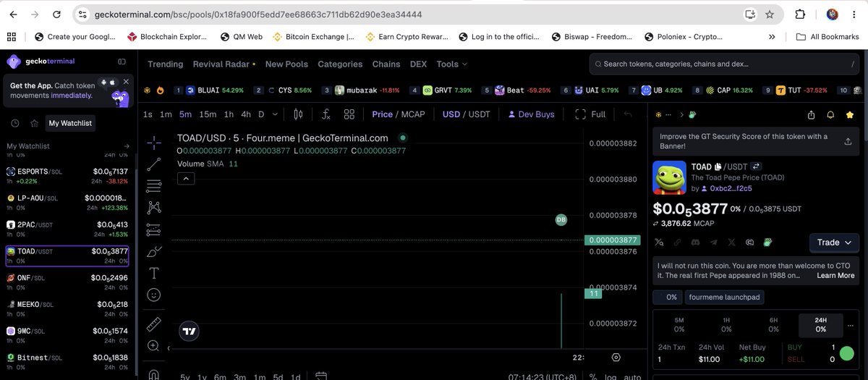Select the chart patterns tool
Image resolution: width=868 pixels, height=380 pixels.
click(154, 208)
